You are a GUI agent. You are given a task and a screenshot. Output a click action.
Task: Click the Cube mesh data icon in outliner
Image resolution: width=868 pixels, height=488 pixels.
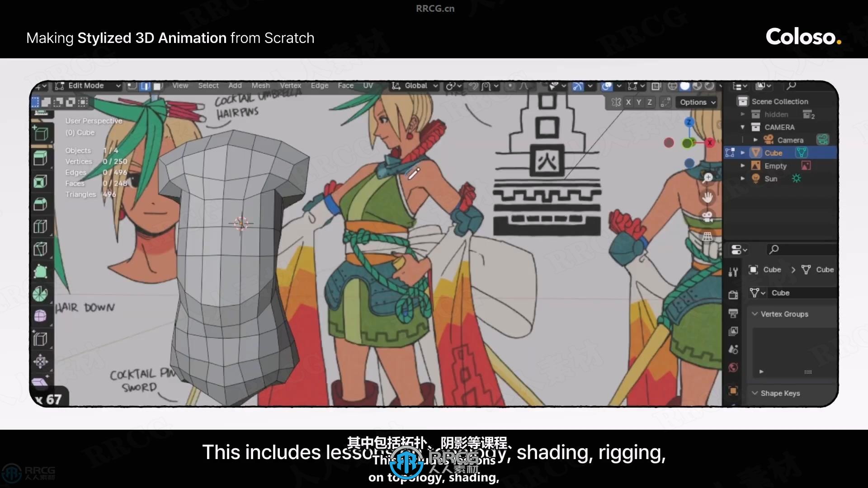click(802, 153)
